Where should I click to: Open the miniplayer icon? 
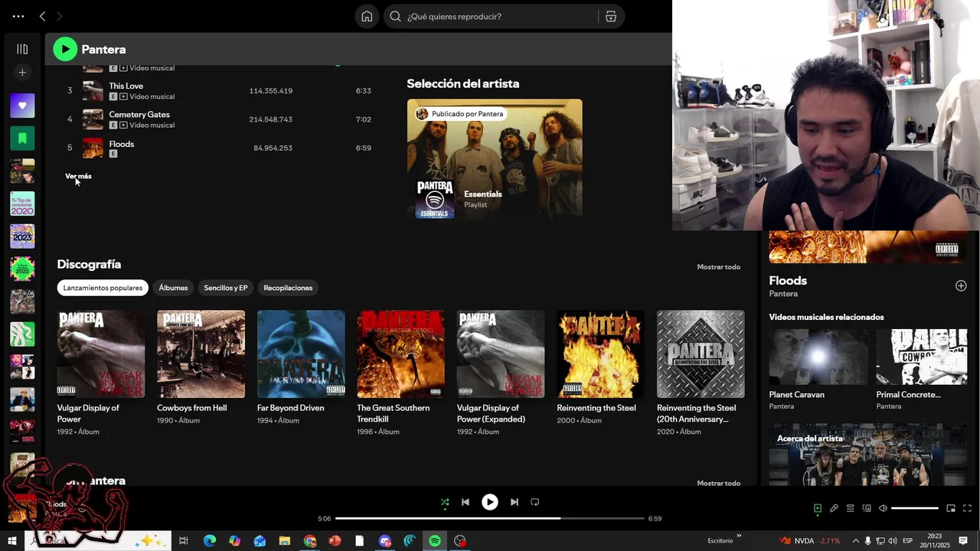951,508
